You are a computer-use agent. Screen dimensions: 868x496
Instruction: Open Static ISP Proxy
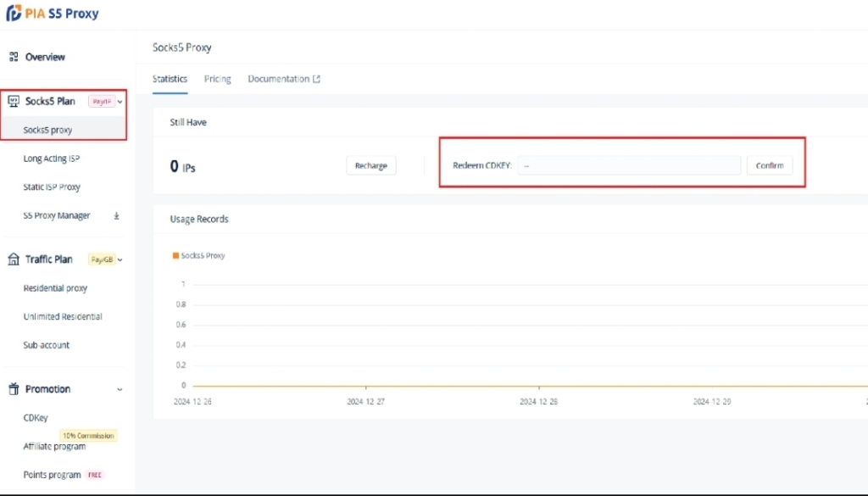52,187
